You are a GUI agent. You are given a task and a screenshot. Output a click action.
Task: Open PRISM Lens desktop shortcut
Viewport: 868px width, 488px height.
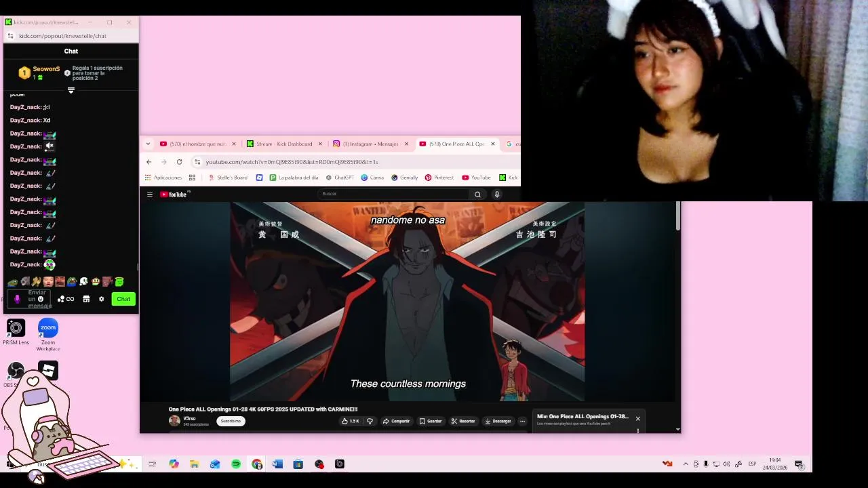[16, 332]
